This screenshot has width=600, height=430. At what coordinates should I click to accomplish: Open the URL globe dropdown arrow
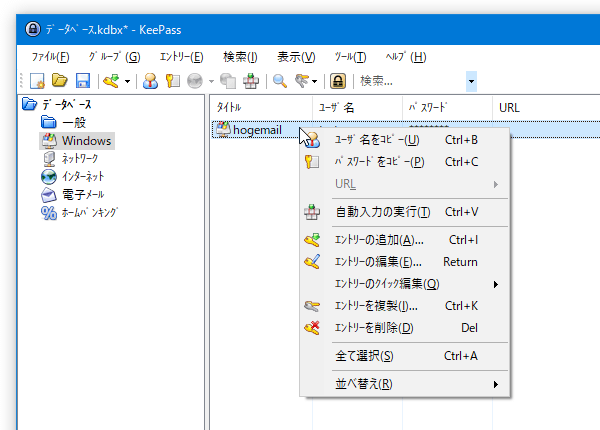tap(211, 81)
